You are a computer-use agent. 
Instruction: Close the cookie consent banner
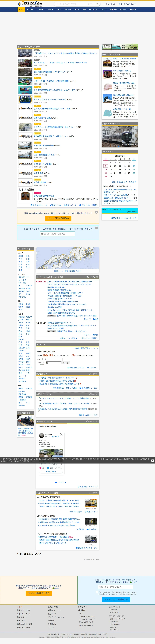click(152, 460)
